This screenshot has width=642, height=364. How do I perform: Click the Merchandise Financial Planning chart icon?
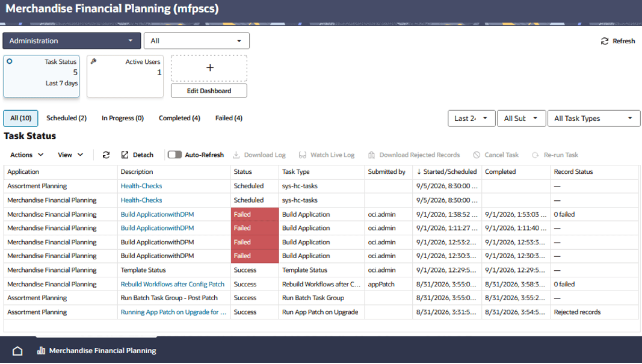(41, 351)
